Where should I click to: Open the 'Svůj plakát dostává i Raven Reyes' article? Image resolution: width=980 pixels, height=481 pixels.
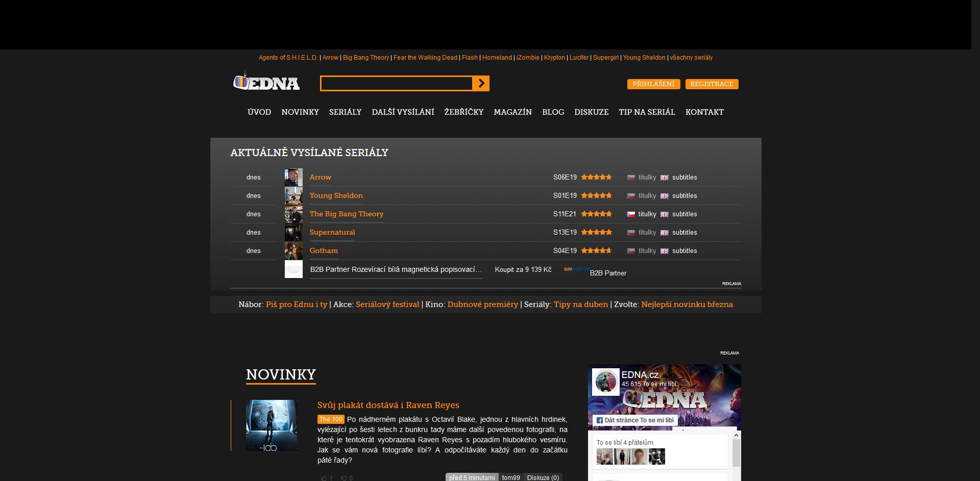(388, 405)
